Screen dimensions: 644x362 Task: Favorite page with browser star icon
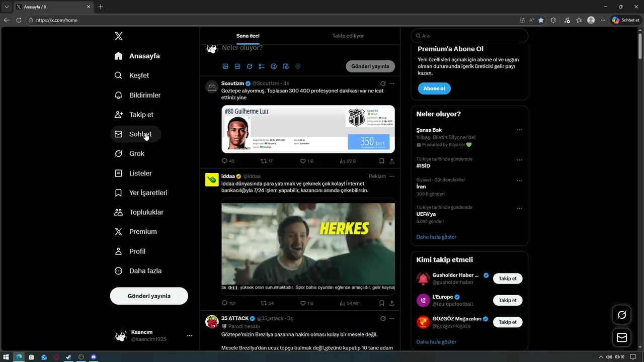coord(541,20)
